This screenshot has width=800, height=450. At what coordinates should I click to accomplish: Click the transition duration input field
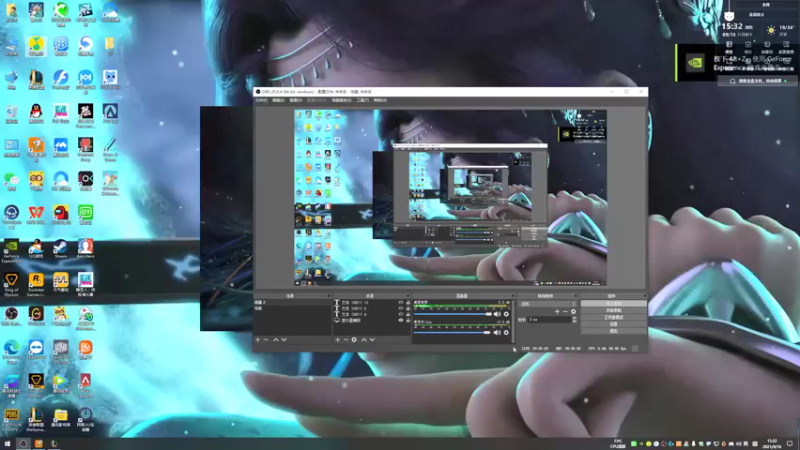tap(549, 319)
